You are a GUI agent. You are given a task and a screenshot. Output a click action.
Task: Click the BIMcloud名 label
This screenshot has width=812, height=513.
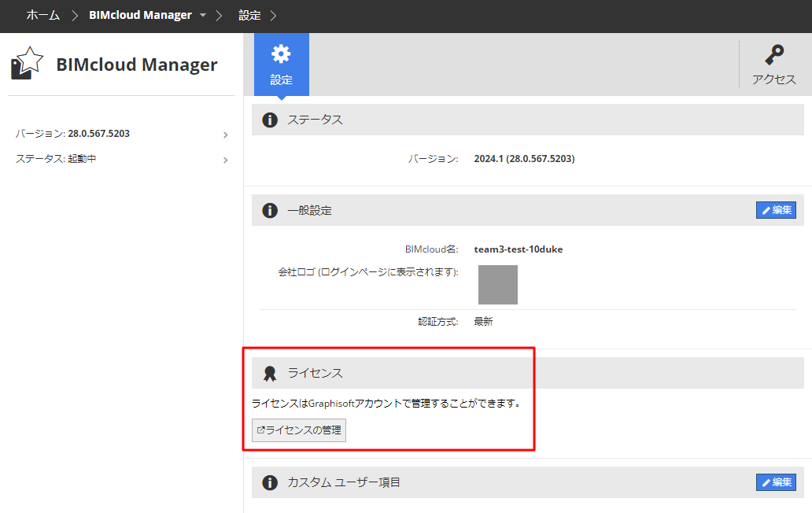(432, 249)
